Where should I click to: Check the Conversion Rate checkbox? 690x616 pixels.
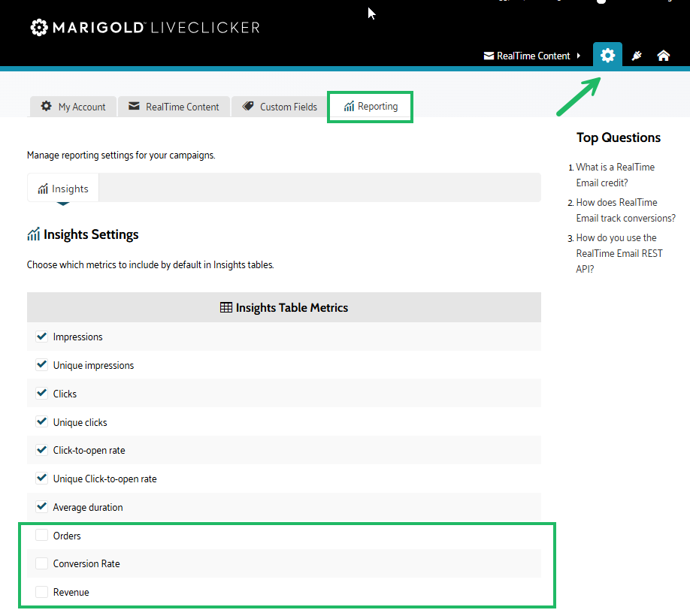pyautogui.click(x=42, y=563)
